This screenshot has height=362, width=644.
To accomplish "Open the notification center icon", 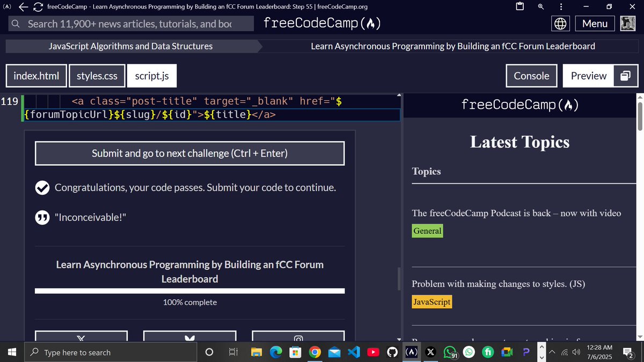I will 628,352.
